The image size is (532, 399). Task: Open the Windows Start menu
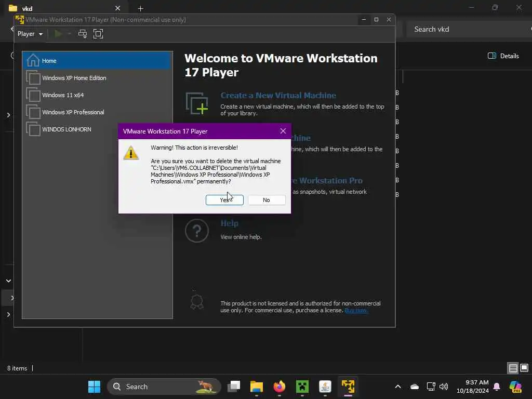(94, 387)
